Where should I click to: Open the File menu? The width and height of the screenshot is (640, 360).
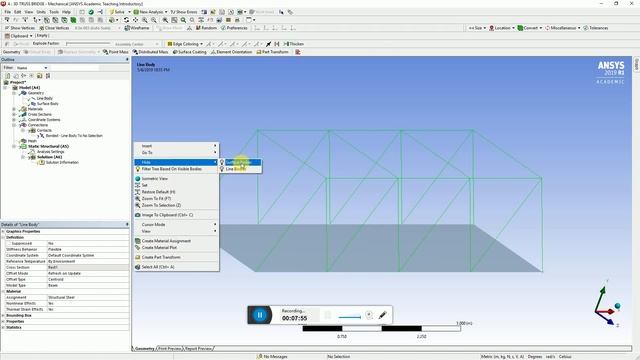8,12
